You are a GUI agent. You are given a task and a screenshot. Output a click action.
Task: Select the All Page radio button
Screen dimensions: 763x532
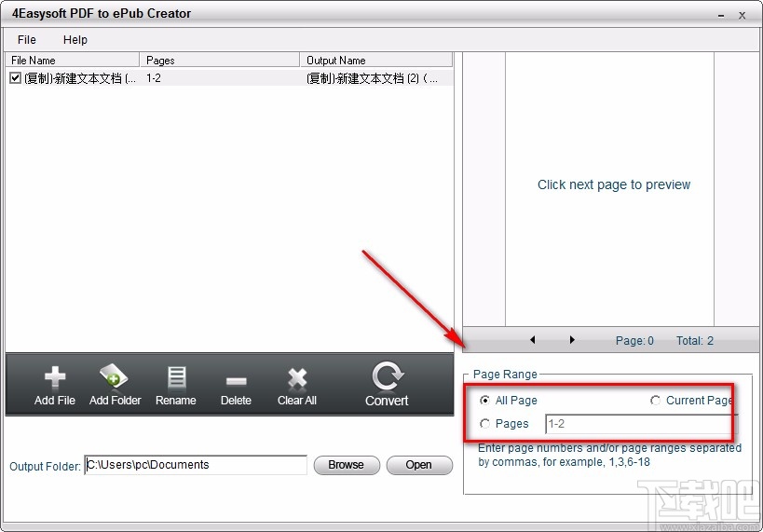point(484,400)
